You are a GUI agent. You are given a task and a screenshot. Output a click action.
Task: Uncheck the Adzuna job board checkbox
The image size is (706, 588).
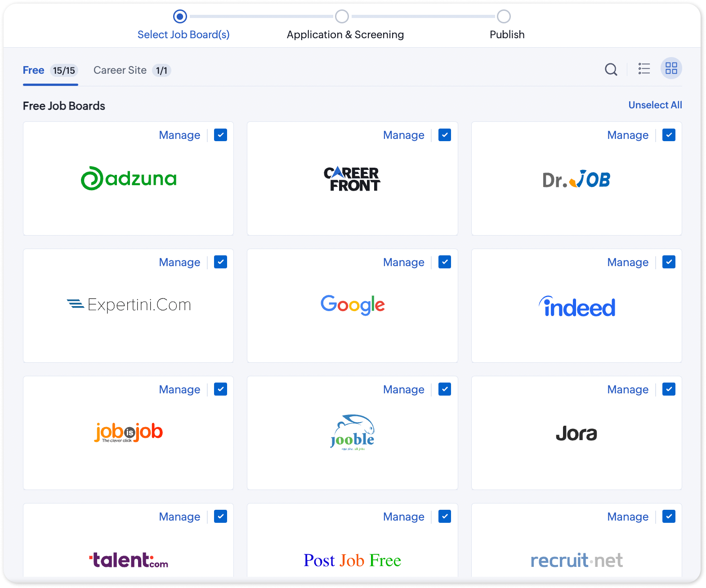pos(220,135)
